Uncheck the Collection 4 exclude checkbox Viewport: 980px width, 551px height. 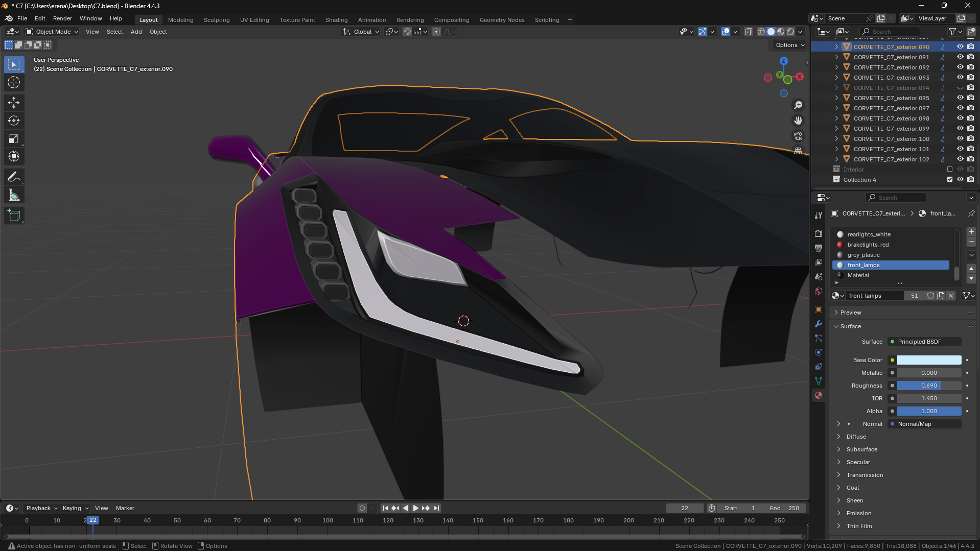pos(950,180)
